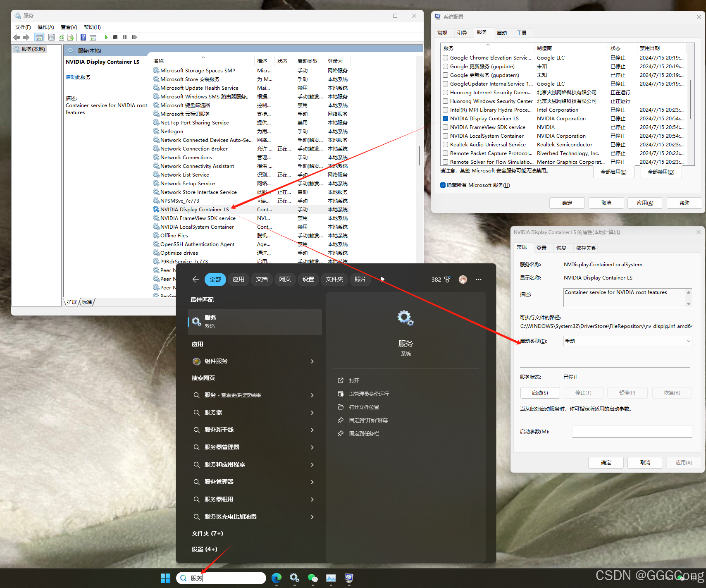Click 应用(A) button in 系统配置
This screenshot has width=706, height=588.
click(645, 203)
